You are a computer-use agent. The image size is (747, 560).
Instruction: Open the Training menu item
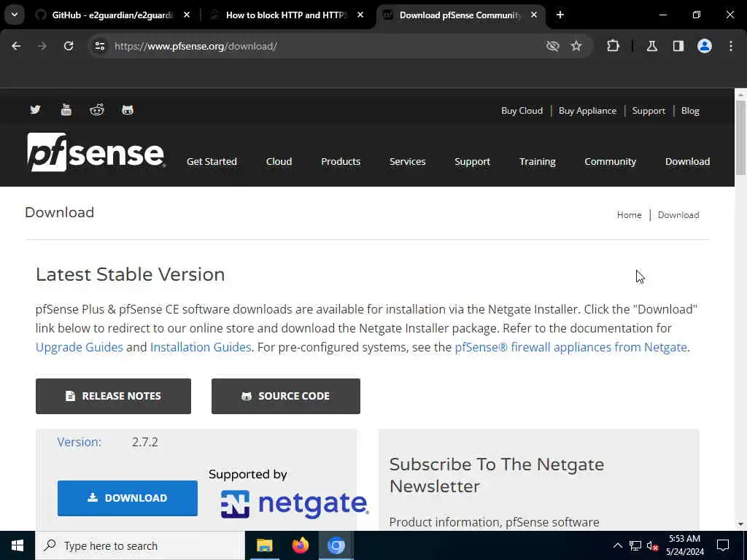(x=538, y=161)
